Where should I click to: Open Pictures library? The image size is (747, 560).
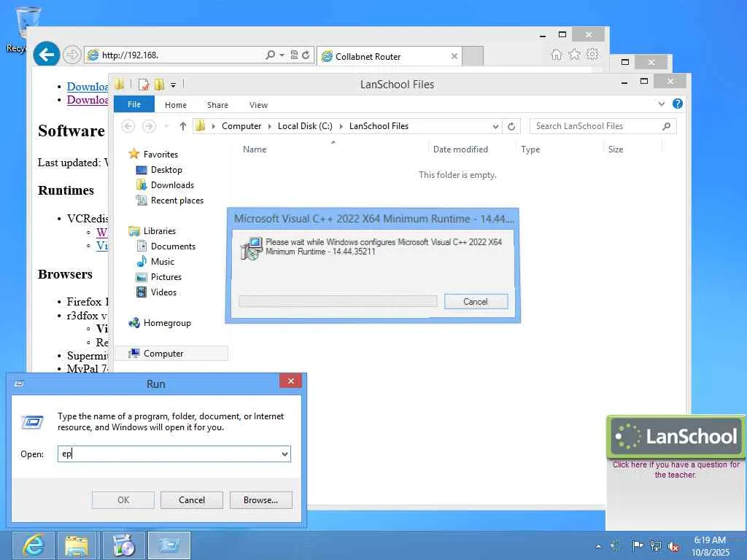(x=166, y=276)
